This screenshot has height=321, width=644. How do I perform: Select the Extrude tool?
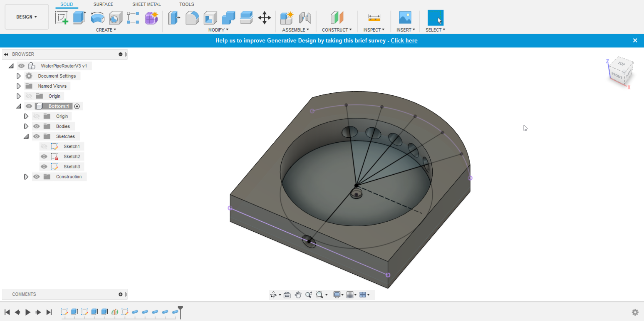[79, 17]
